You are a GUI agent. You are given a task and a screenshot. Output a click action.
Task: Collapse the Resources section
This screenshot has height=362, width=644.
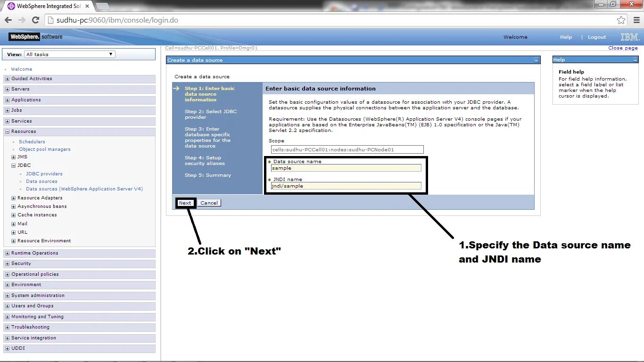(x=7, y=132)
